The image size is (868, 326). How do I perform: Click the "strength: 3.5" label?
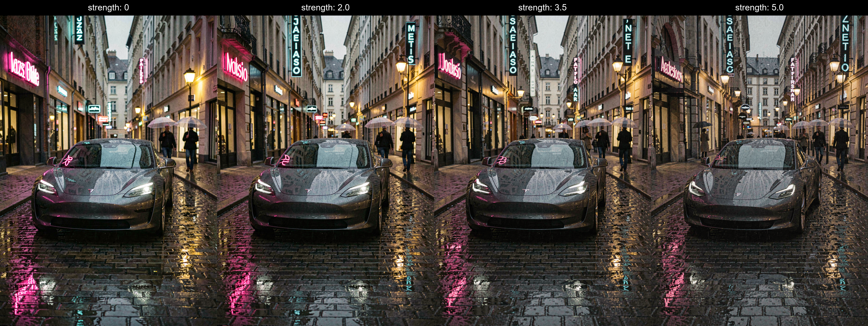click(542, 8)
